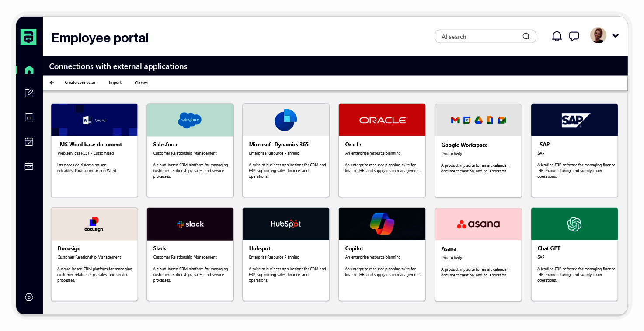Open the Slack connector title
The image size is (644, 331).
pos(160,248)
